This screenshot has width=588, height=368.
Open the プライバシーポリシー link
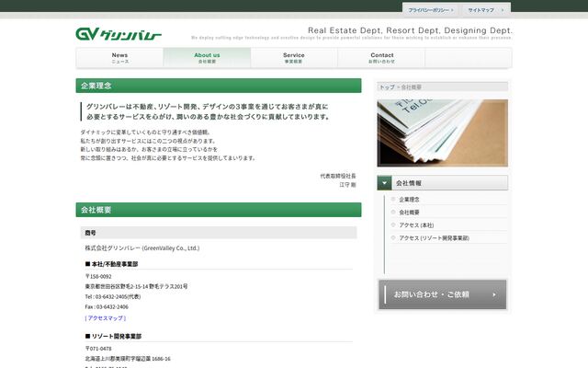click(x=431, y=10)
